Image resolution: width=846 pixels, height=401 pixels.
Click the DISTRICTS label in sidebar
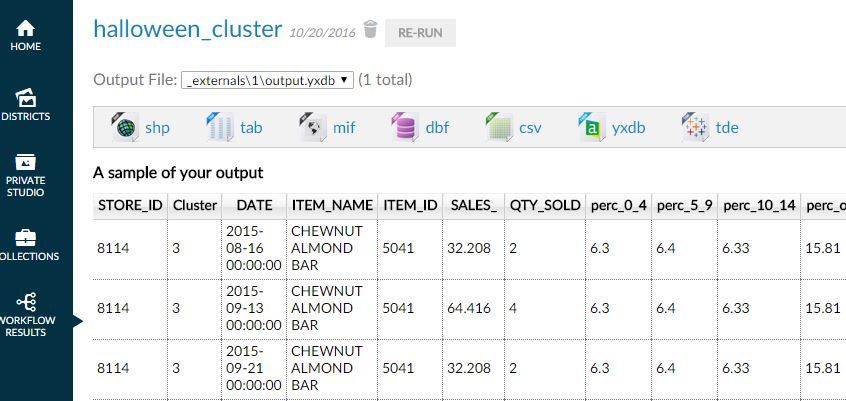click(x=25, y=117)
